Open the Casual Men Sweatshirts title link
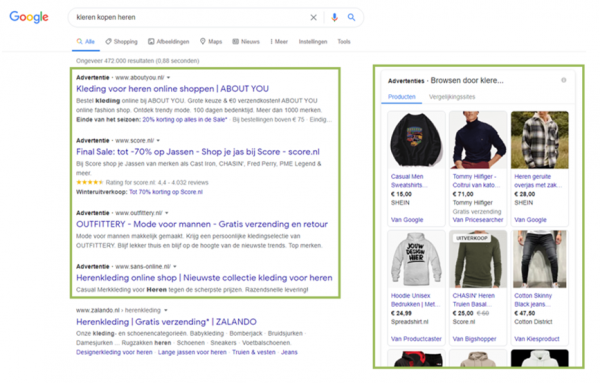This screenshot has width=600, height=383. [x=409, y=181]
